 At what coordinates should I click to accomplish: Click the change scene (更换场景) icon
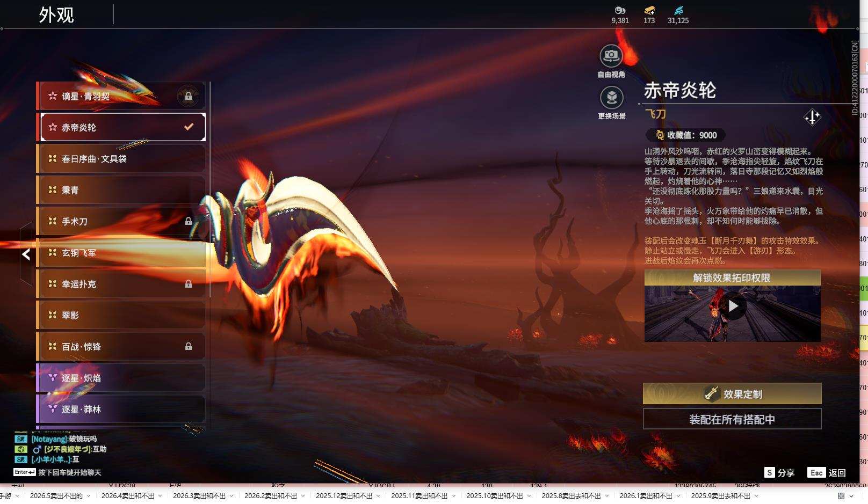[x=611, y=97]
